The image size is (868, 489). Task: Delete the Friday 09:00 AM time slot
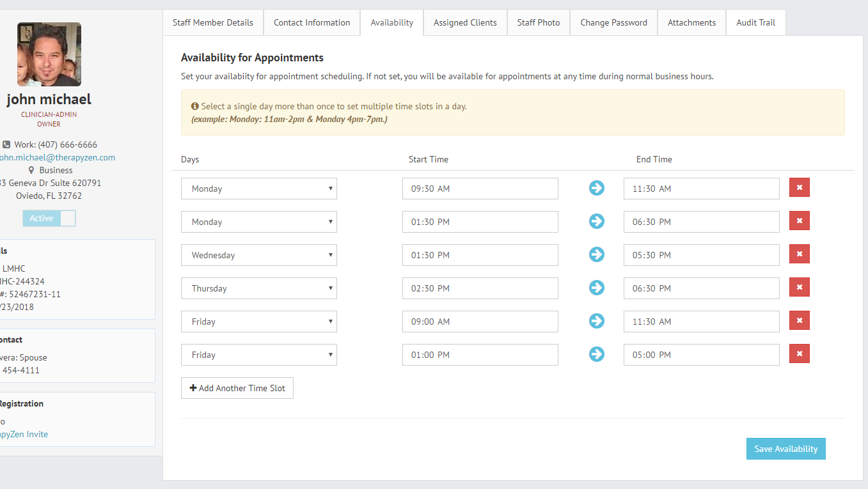point(799,321)
